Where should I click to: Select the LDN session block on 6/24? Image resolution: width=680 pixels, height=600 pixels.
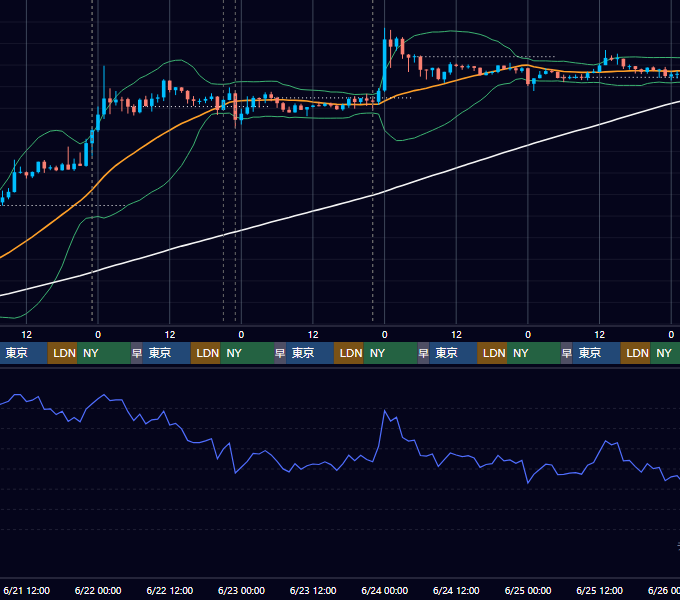point(492,353)
